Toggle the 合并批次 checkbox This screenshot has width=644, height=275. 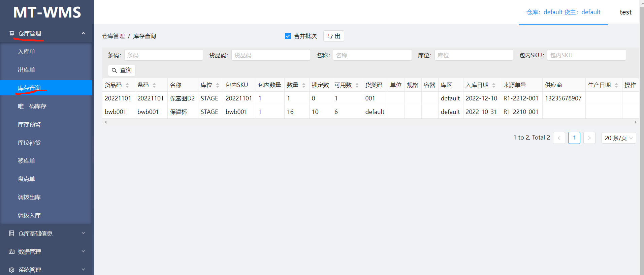coord(288,36)
